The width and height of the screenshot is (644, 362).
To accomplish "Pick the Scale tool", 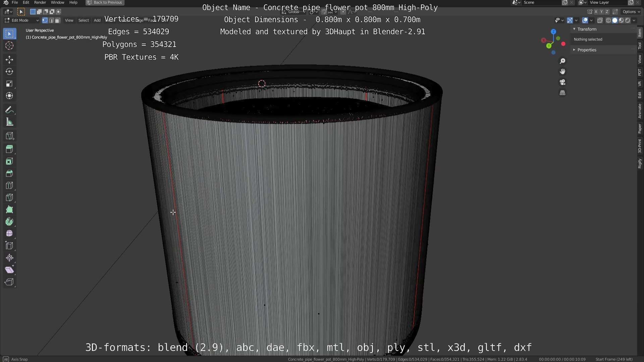I will pos(9,84).
